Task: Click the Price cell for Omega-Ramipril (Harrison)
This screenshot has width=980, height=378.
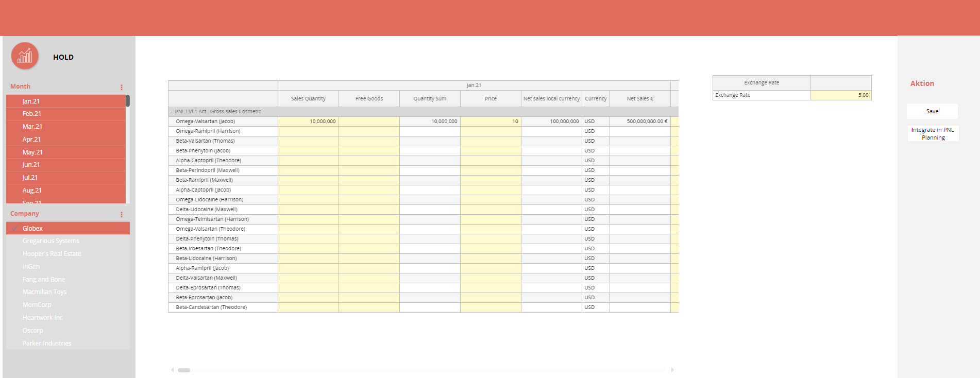Action: [x=491, y=131]
